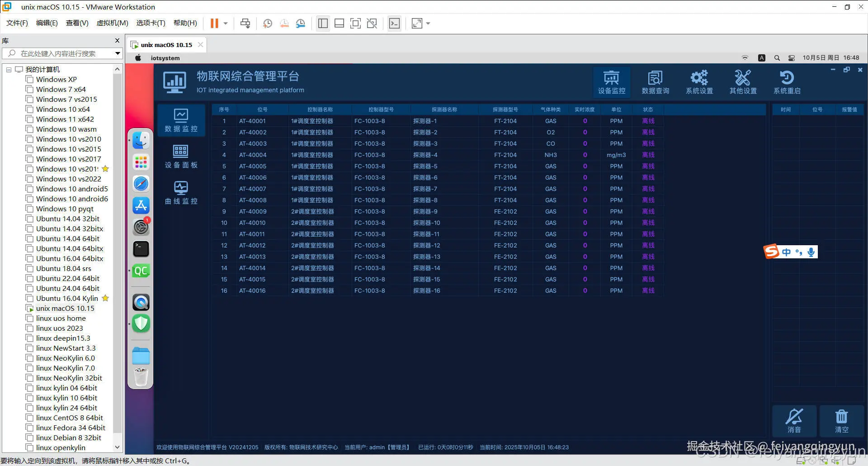Screen dimensions: 868x466
Task: Click the 状态 column header
Action: (x=648, y=109)
